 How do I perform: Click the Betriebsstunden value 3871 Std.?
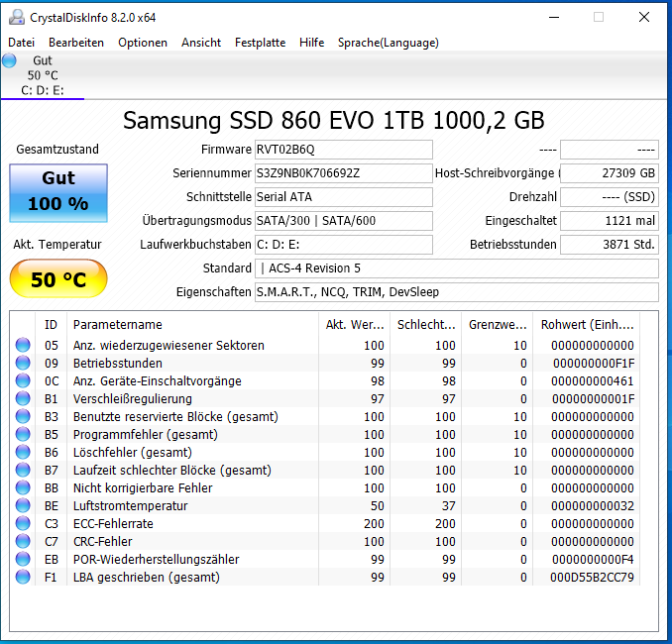tap(610, 245)
